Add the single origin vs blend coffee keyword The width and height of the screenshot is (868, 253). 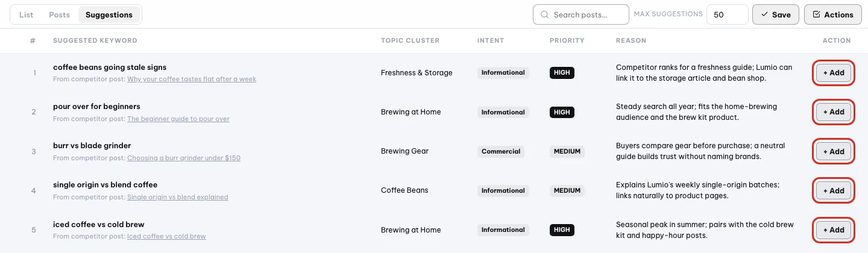834,191
